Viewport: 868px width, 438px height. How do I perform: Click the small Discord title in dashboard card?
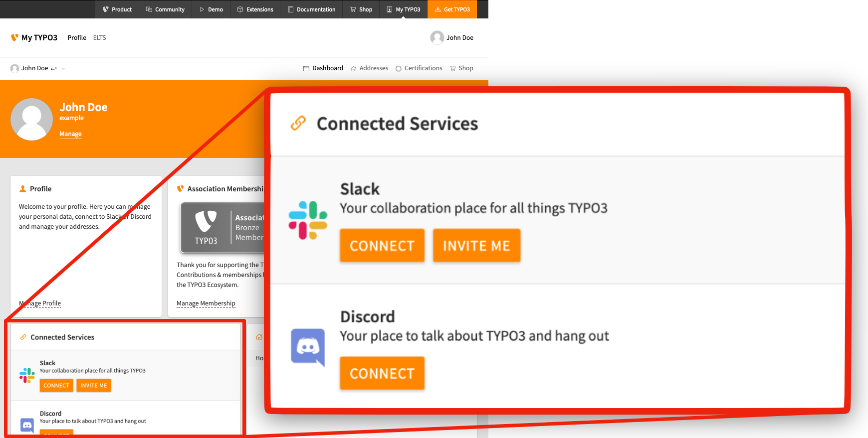pyautogui.click(x=50, y=414)
